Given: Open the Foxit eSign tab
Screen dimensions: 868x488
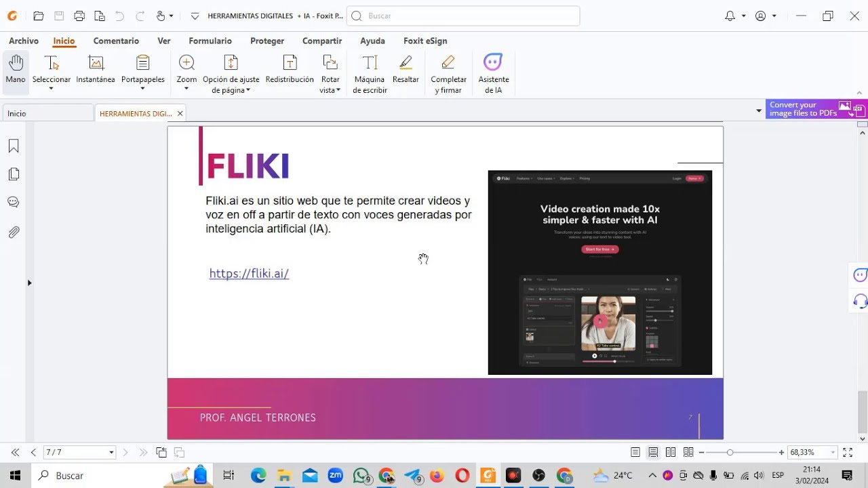Looking at the screenshot, I should pos(425,41).
